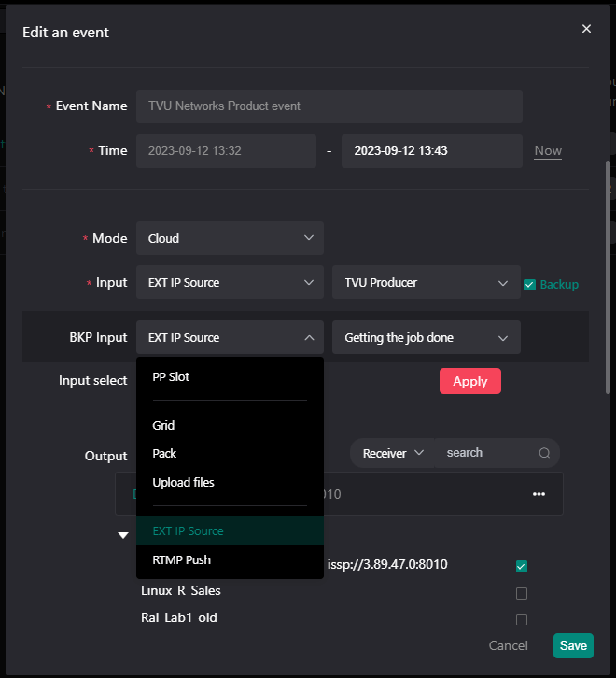The height and width of the screenshot is (678, 616).
Task: Click the search magnifier icon
Action: coord(544,453)
